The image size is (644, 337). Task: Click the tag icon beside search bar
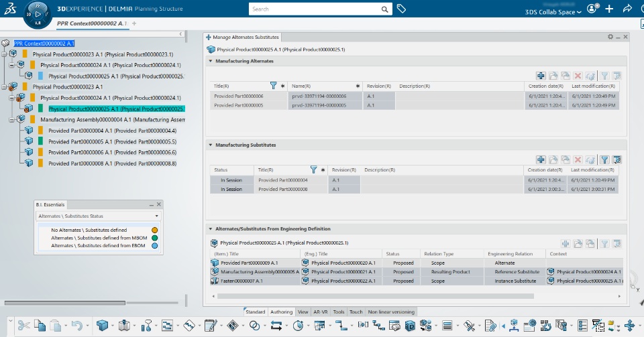[401, 9]
